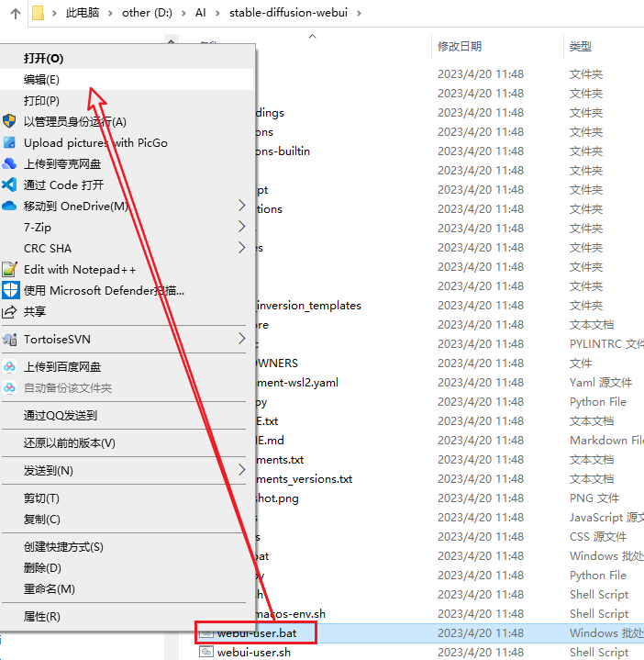Choose 剪切(T) from menu
This screenshot has width=644, height=660.
127,498
